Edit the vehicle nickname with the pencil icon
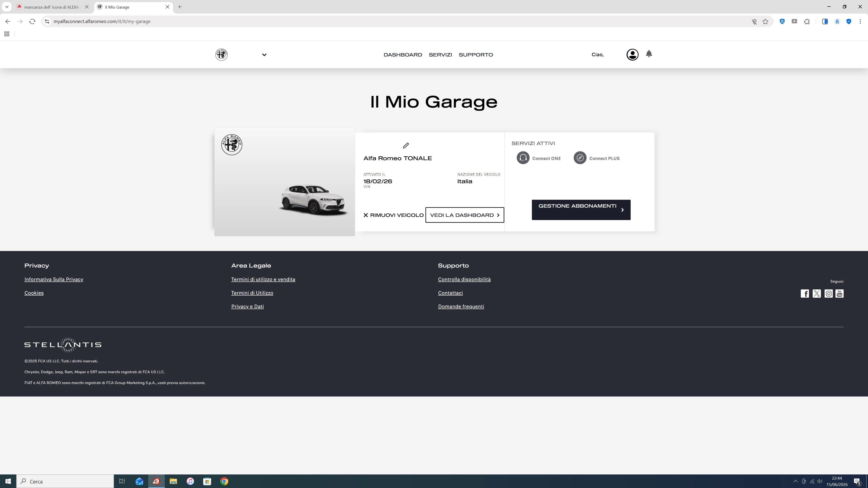 pos(406,145)
